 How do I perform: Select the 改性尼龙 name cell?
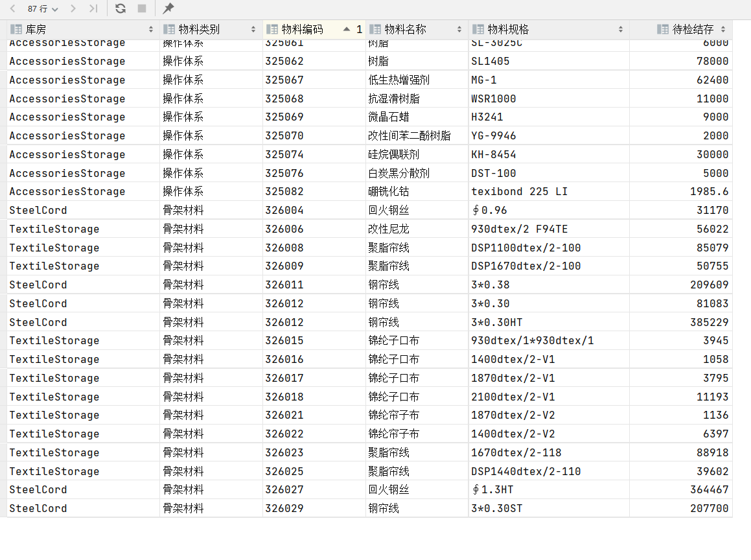[x=417, y=229]
